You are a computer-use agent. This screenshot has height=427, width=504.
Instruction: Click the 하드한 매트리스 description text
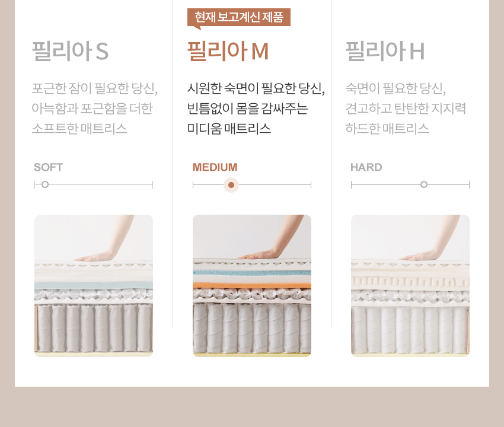(387, 129)
